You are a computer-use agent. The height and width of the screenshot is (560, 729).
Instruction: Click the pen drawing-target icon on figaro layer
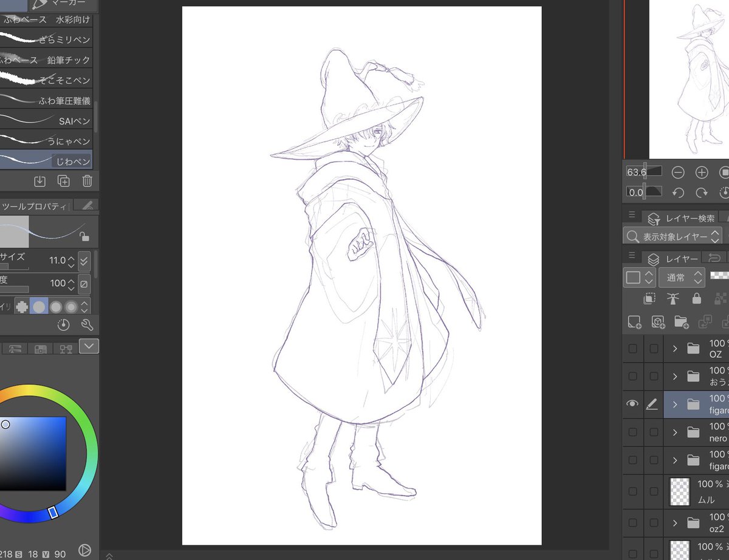[x=652, y=404]
